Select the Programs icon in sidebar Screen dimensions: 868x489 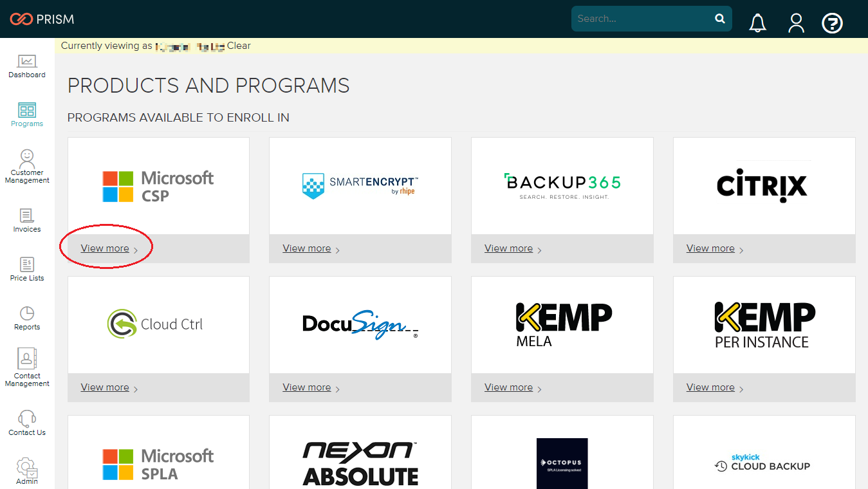(27, 110)
